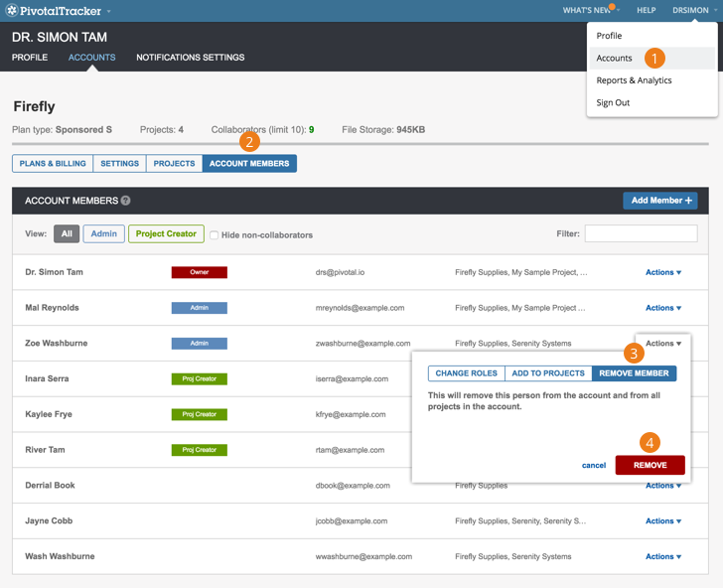Click the Add Member button

click(660, 201)
